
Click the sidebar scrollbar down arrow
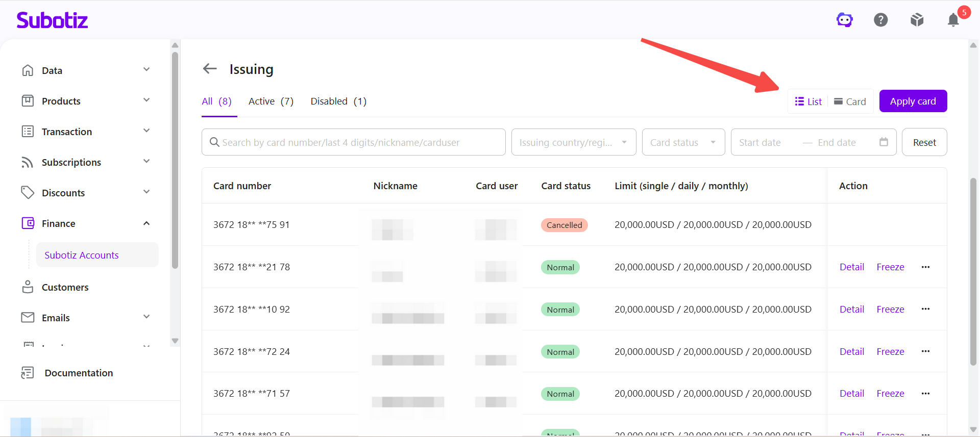click(175, 341)
